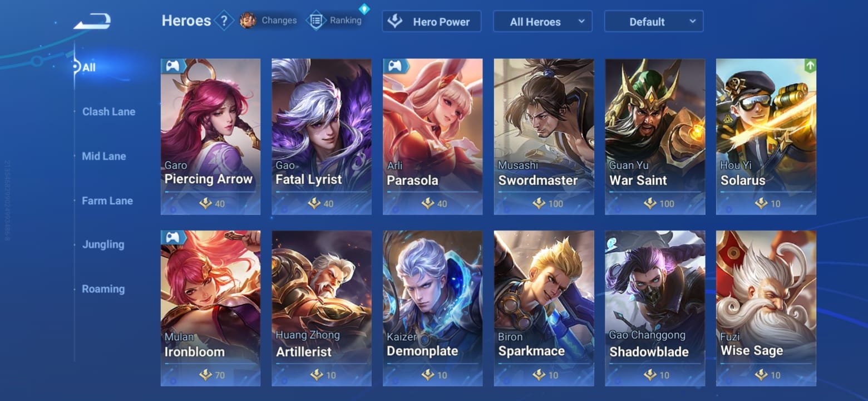
Task: Open Kaizer Demonplate hero card
Action: (x=433, y=308)
